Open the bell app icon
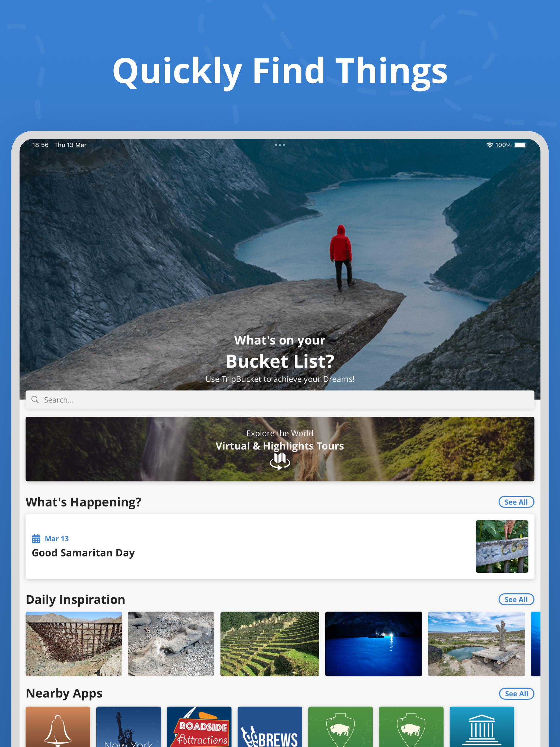The image size is (560, 747). 58,726
